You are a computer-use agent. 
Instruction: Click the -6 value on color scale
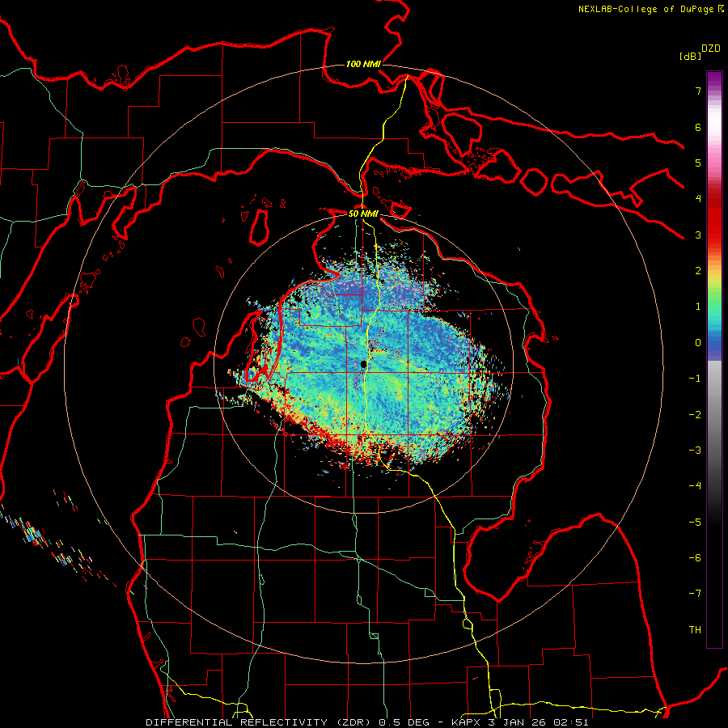click(x=695, y=558)
